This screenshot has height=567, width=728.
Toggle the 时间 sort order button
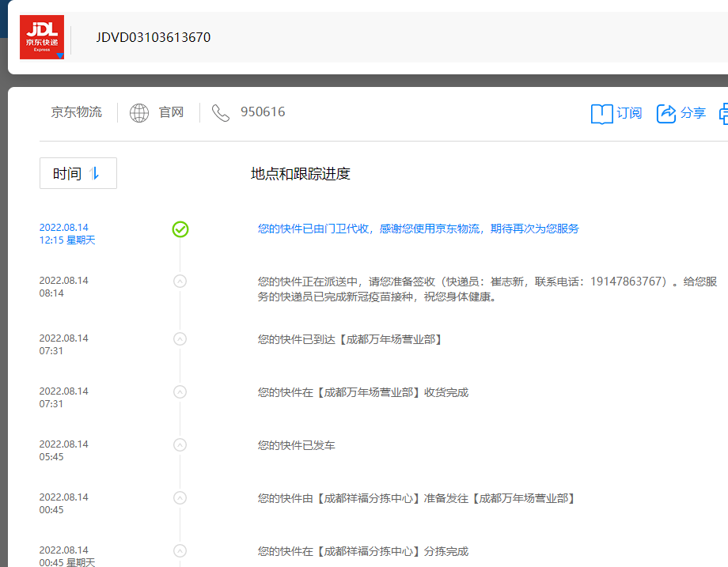tap(78, 173)
